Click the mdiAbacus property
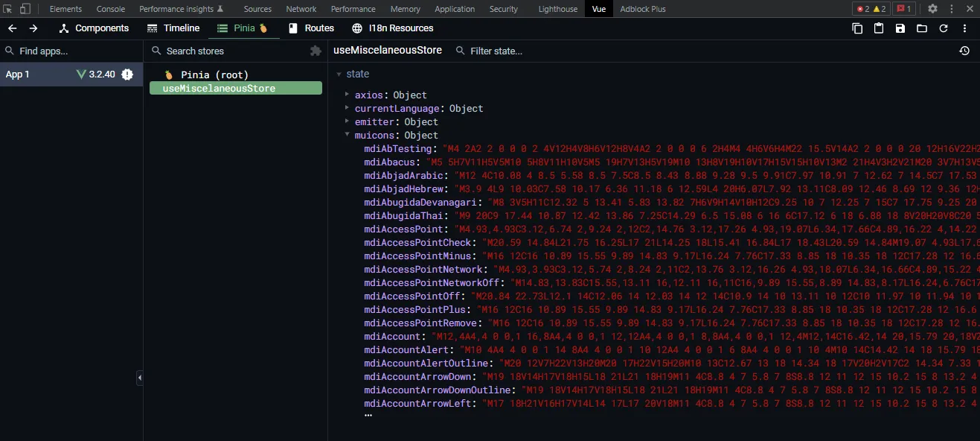This screenshot has width=980, height=441. [389, 162]
